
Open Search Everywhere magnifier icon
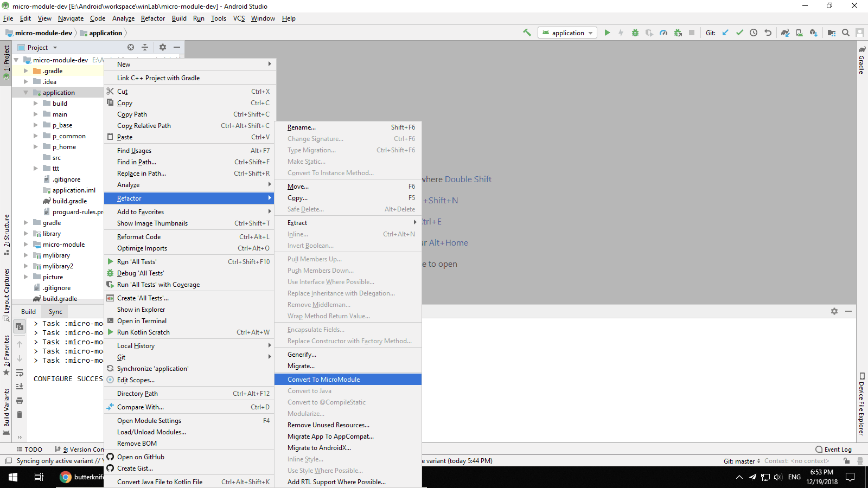coord(845,33)
